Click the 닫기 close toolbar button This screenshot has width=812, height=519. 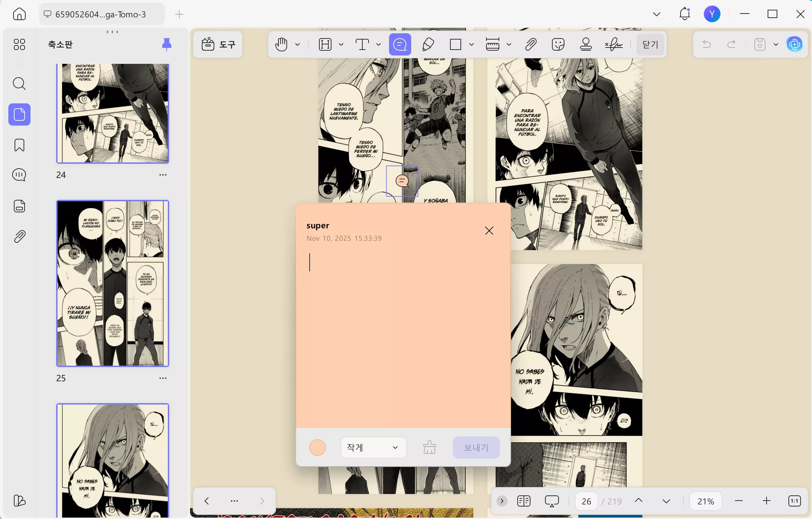pyautogui.click(x=650, y=44)
